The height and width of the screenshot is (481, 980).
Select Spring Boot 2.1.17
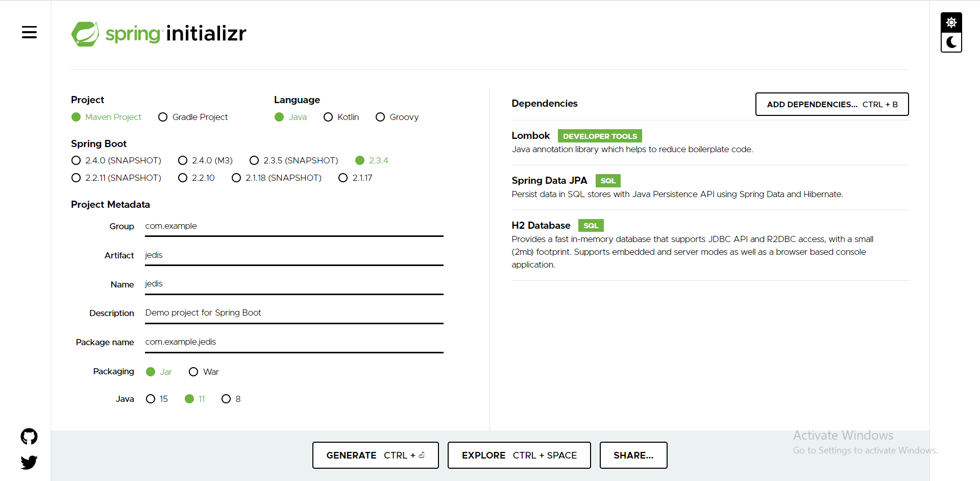[355, 178]
